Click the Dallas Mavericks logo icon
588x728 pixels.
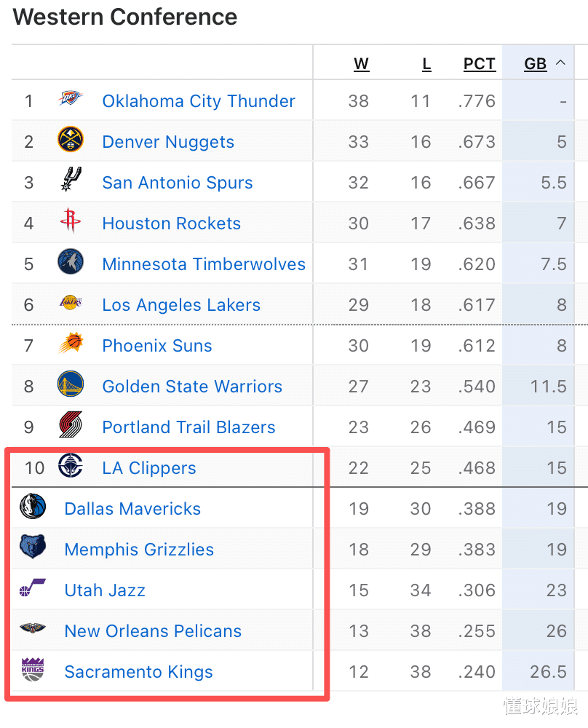click(33, 507)
